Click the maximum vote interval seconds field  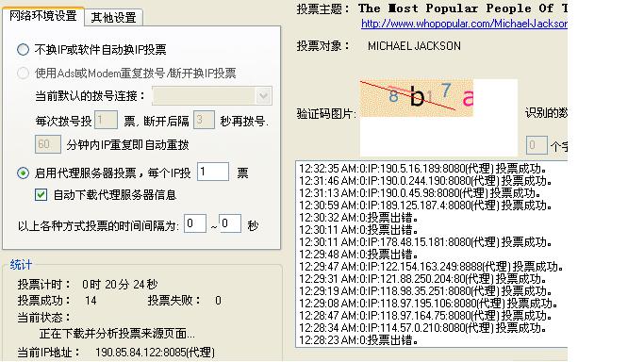tap(230, 223)
